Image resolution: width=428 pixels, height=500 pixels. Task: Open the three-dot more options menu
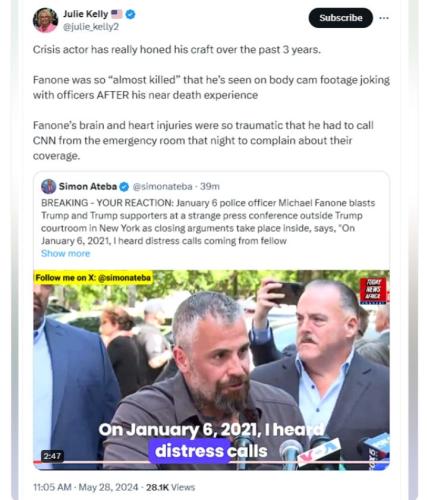(384, 18)
